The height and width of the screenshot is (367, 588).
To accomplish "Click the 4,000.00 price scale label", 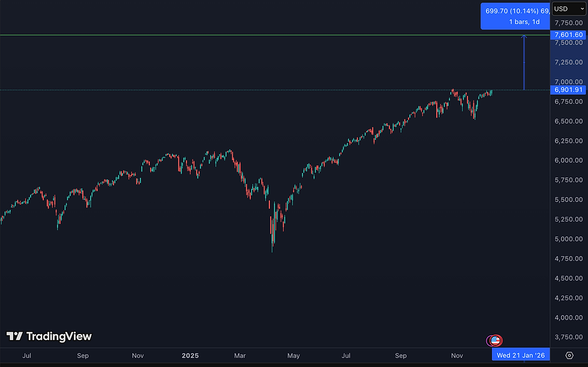I will (569, 318).
